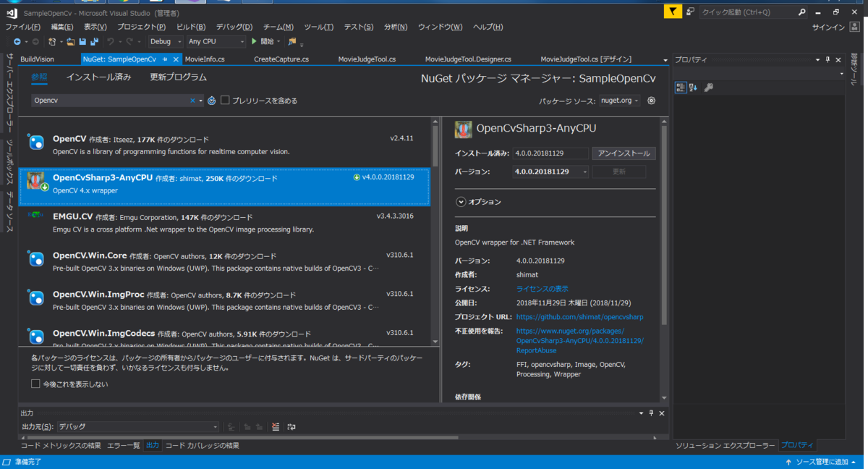The image size is (868, 469).
Task: Click the Open File folder icon
Action: (x=70, y=41)
